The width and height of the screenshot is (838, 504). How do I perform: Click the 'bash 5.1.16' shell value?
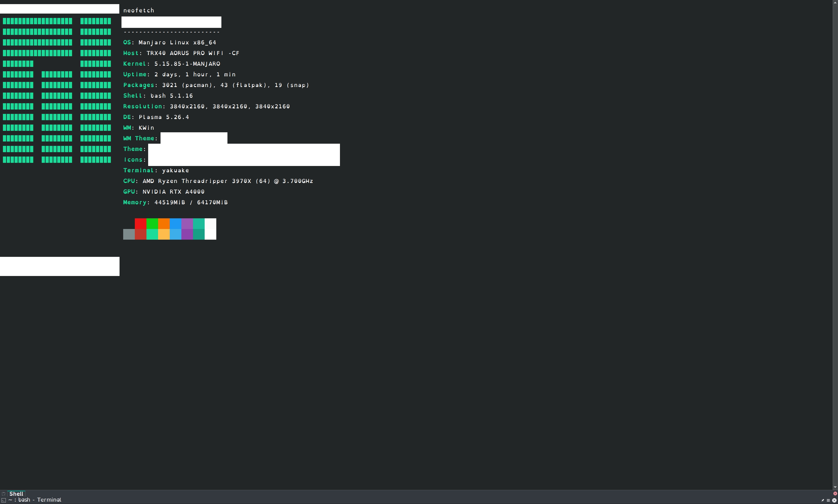point(172,96)
